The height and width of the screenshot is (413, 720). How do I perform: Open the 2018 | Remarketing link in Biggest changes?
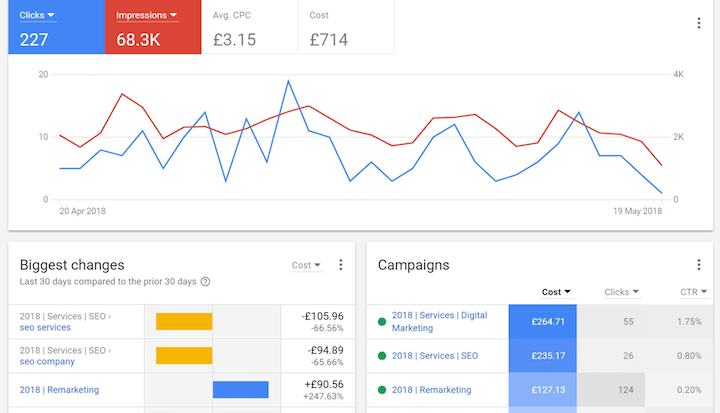click(59, 389)
